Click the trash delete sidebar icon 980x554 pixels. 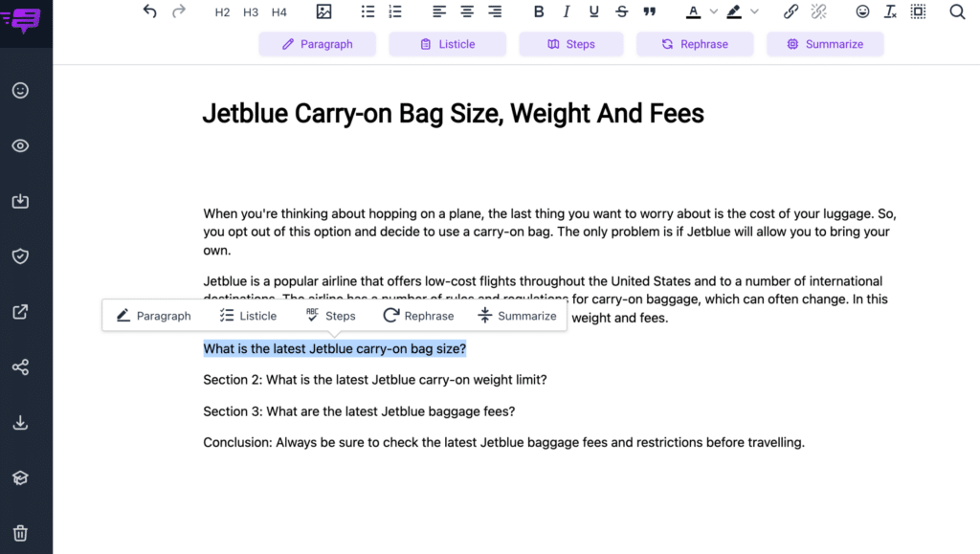[20, 533]
